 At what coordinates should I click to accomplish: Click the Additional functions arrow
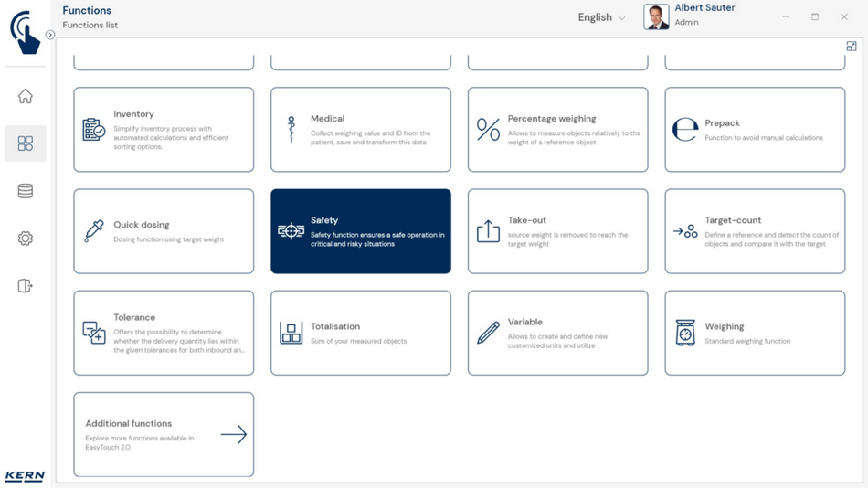233,435
